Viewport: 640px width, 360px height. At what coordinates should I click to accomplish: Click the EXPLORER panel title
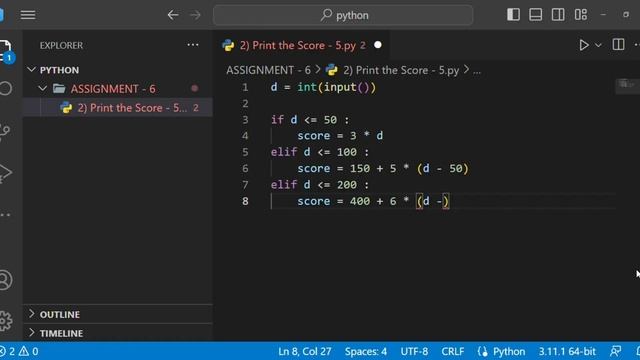pyautogui.click(x=61, y=45)
